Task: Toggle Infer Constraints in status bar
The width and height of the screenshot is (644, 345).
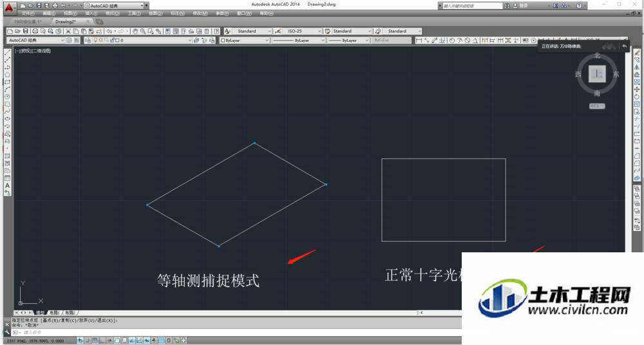Action: (80, 340)
